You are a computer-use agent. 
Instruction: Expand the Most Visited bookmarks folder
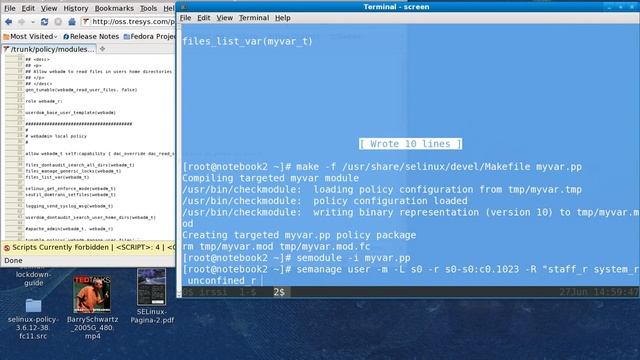pyautogui.click(x=31, y=36)
